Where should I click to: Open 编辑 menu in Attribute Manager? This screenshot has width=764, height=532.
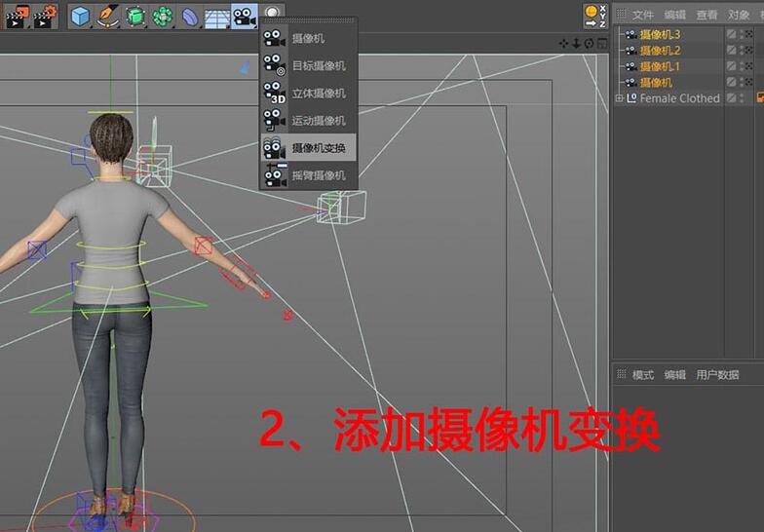coord(674,375)
